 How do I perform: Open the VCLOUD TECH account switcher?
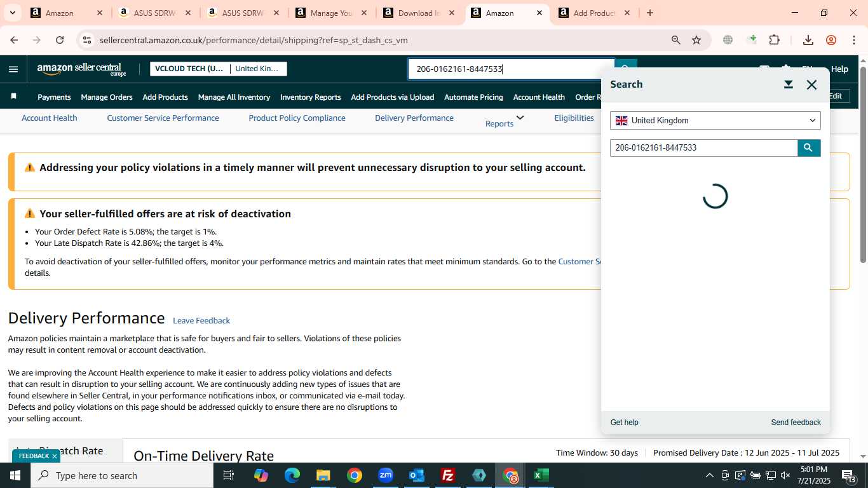tap(219, 69)
